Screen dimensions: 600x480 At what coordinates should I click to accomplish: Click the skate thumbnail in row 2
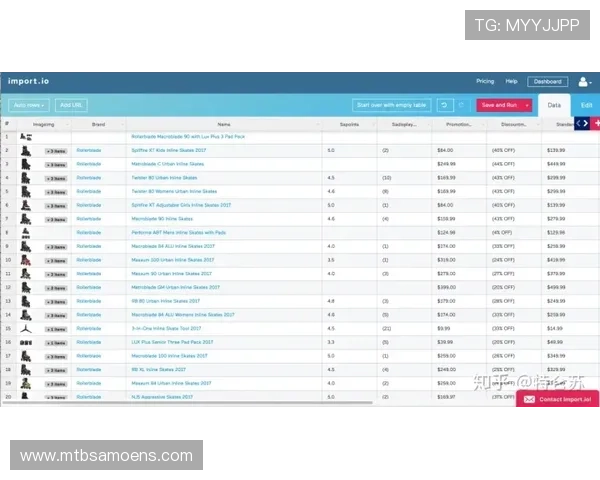pyautogui.click(x=26, y=151)
